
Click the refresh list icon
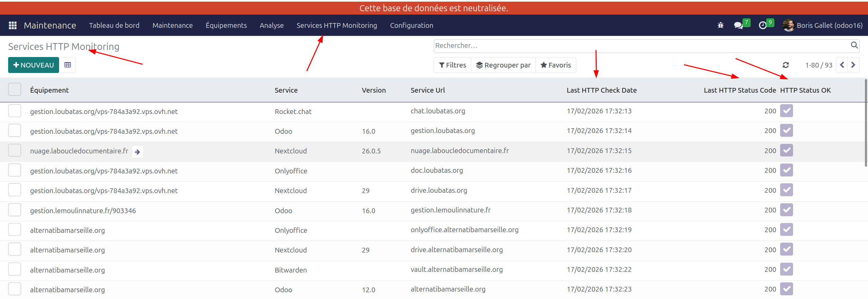786,65
